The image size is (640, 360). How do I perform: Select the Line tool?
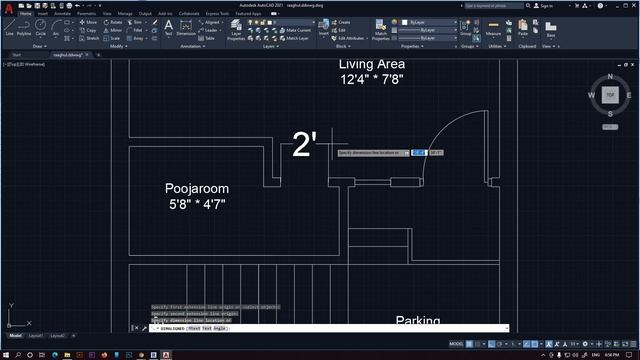click(x=10, y=28)
